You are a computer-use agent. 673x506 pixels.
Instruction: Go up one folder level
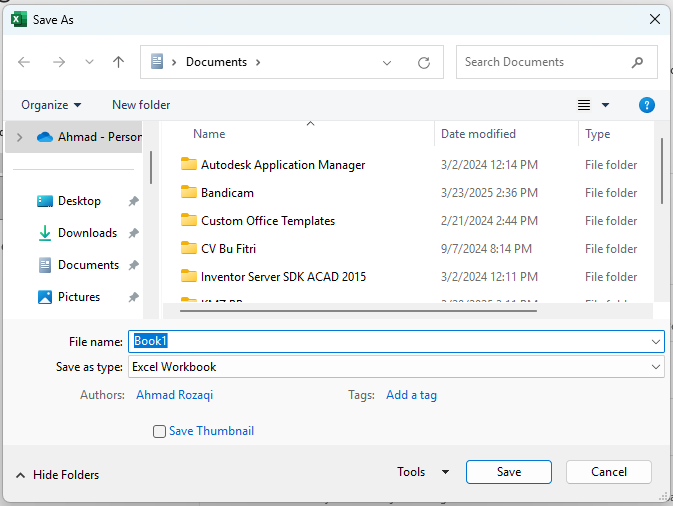pyautogui.click(x=118, y=62)
